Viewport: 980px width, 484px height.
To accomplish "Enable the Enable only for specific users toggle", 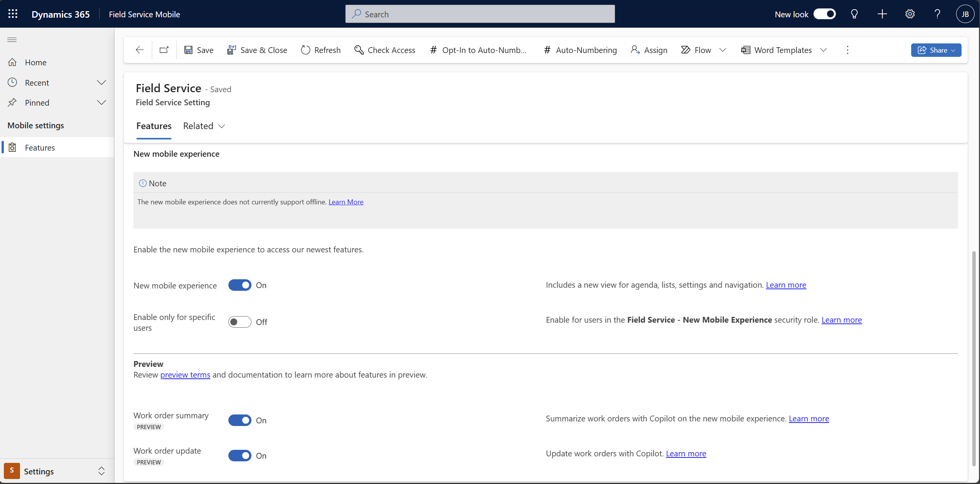I will pyautogui.click(x=240, y=322).
